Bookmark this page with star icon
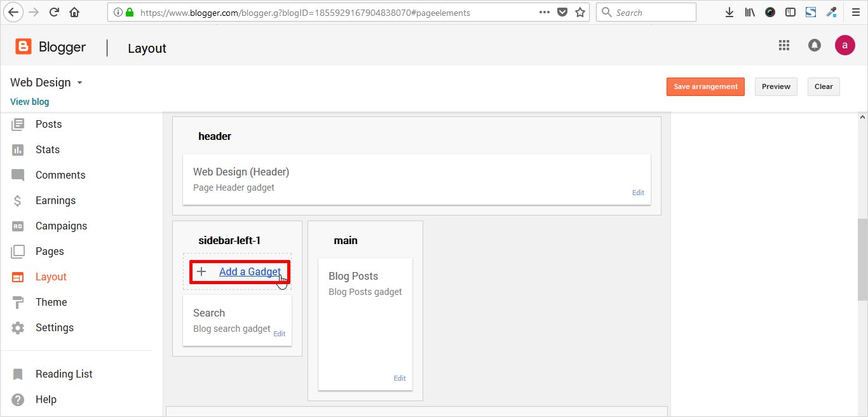Image resolution: width=868 pixels, height=417 pixels. click(580, 12)
